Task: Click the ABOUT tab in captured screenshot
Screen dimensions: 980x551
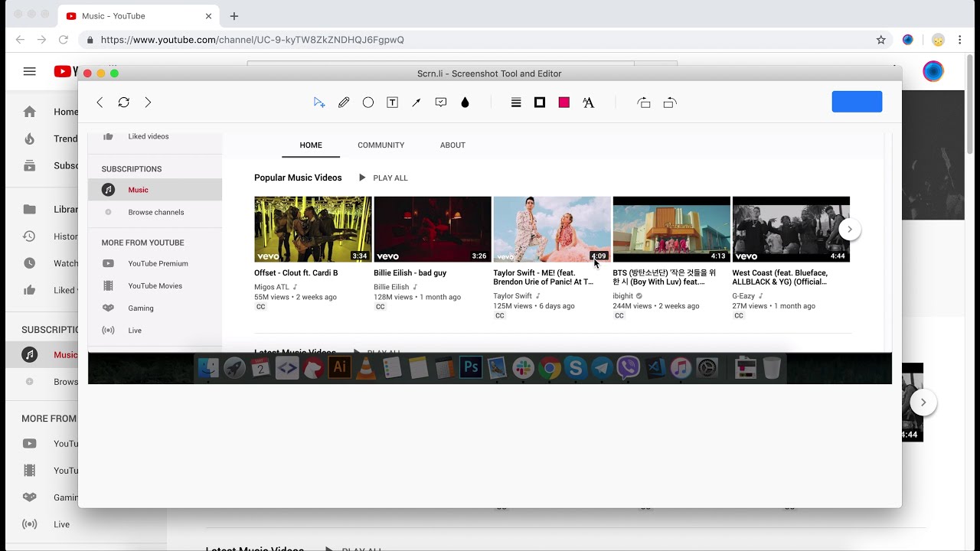Action: [452, 145]
